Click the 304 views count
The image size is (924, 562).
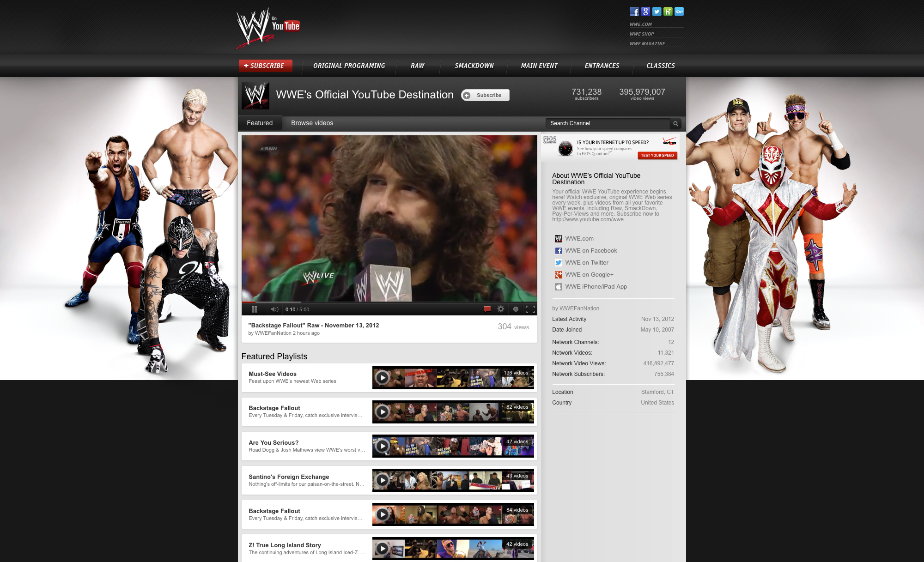point(513,327)
